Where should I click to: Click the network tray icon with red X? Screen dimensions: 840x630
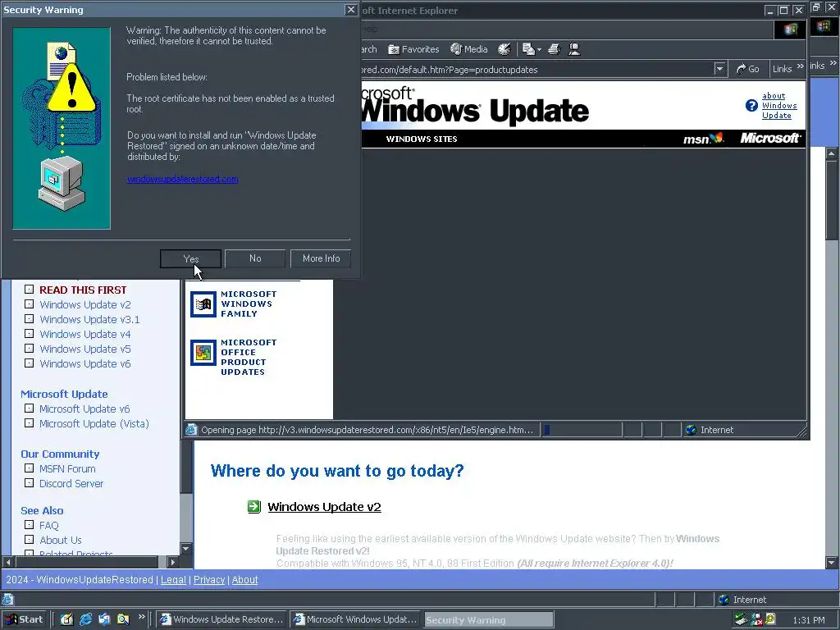[756, 620]
